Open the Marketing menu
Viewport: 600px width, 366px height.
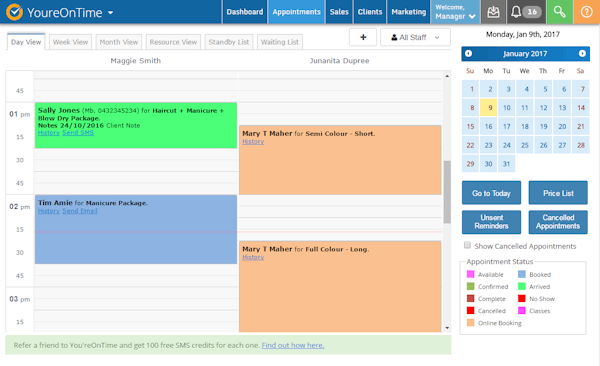[x=408, y=12]
